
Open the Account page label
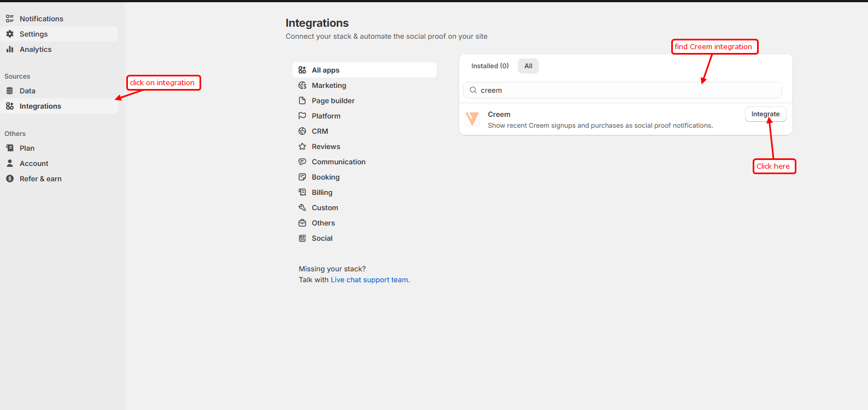tap(34, 163)
